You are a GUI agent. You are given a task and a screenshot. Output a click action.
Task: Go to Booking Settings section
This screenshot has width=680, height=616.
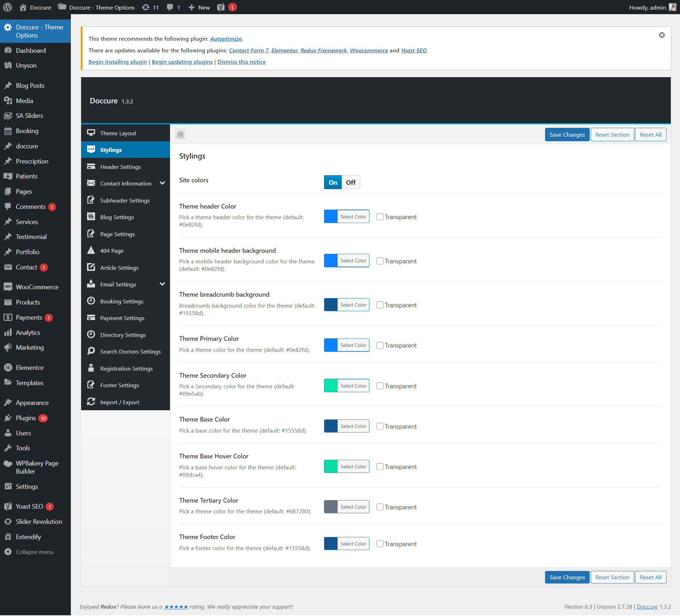pos(121,301)
